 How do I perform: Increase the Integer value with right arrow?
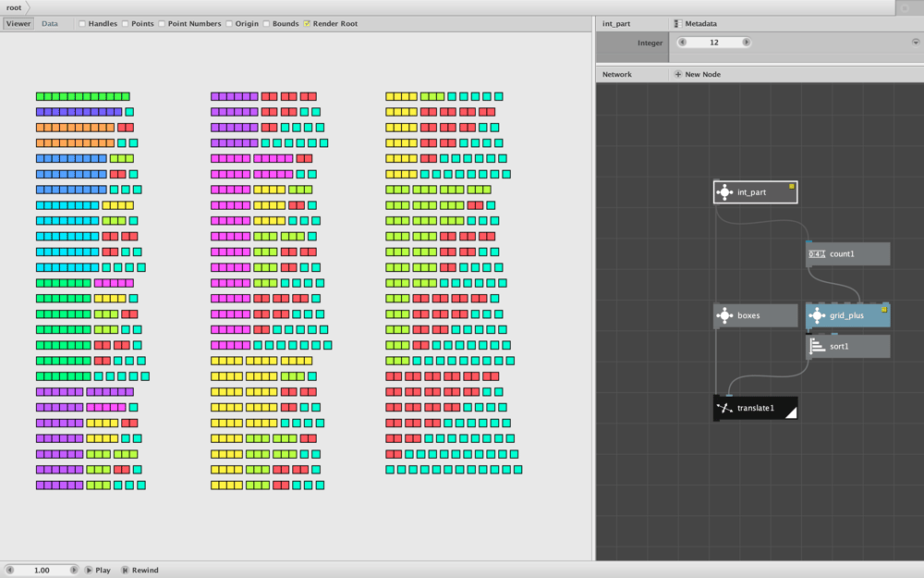746,43
